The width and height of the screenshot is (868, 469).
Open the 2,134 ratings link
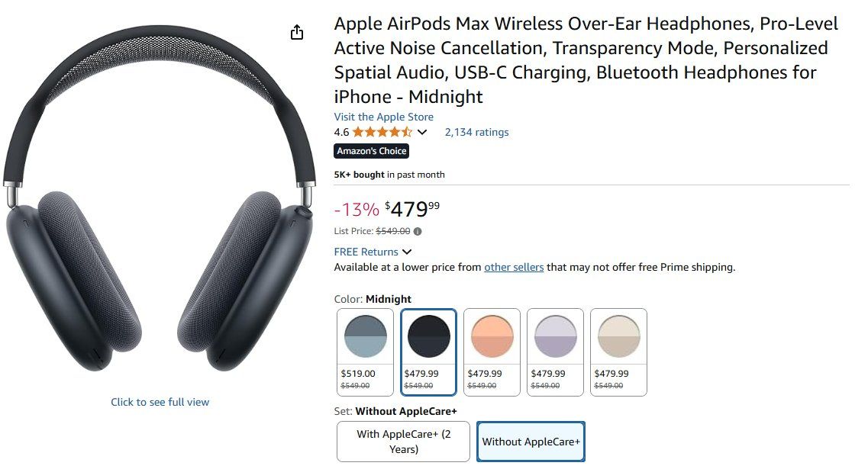click(x=476, y=132)
